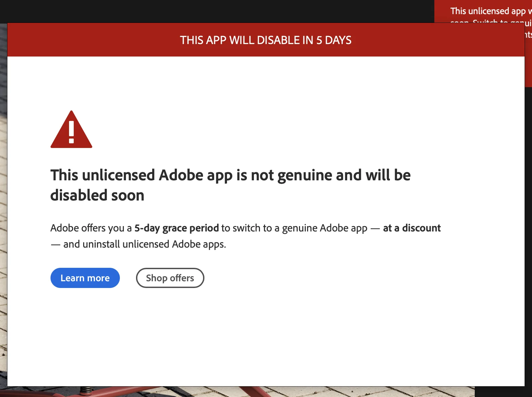
Task: Click 'Adobe offers you a' text
Action: point(91,228)
